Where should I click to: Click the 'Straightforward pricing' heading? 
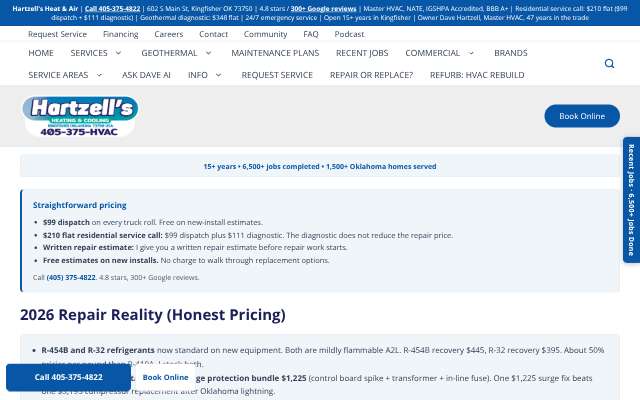click(80, 205)
